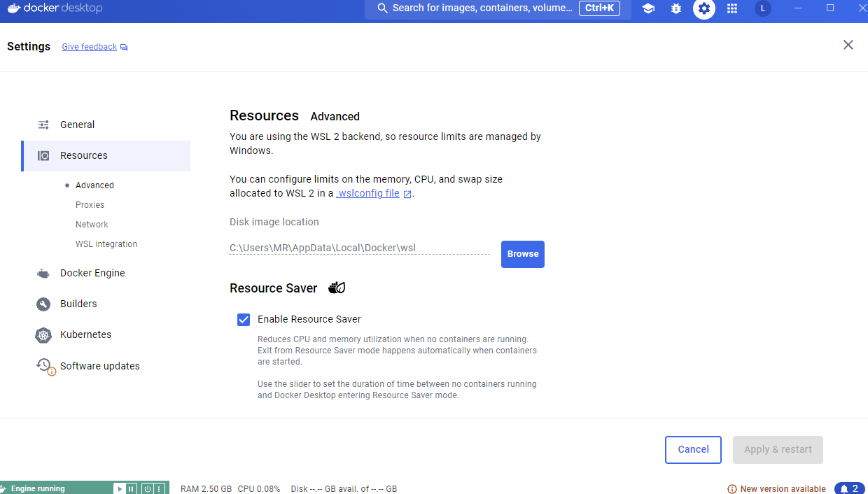Click the Browse button

[x=523, y=254]
